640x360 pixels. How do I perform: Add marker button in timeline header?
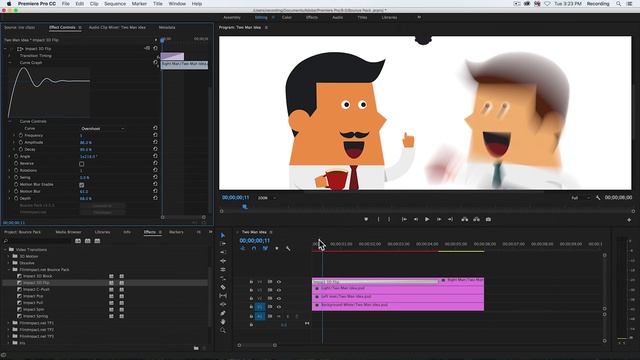coord(277,248)
